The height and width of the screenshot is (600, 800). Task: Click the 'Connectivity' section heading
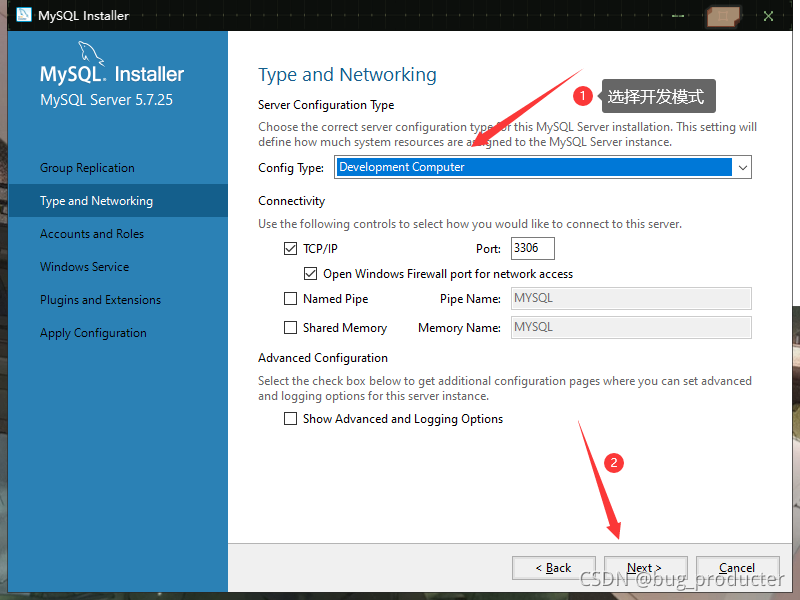tap(291, 201)
